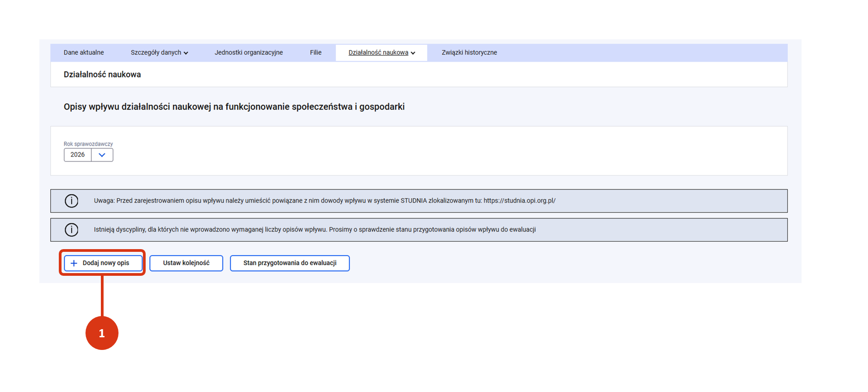Click the Szczegóły danych menu label
The height and width of the screenshot is (392, 868).
pyautogui.click(x=156, y=52)
